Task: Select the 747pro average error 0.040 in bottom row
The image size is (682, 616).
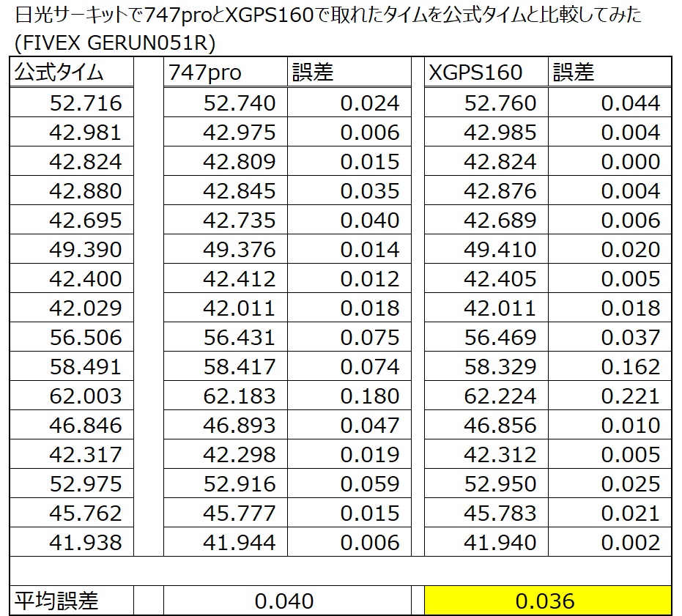Action: (287, 601)
